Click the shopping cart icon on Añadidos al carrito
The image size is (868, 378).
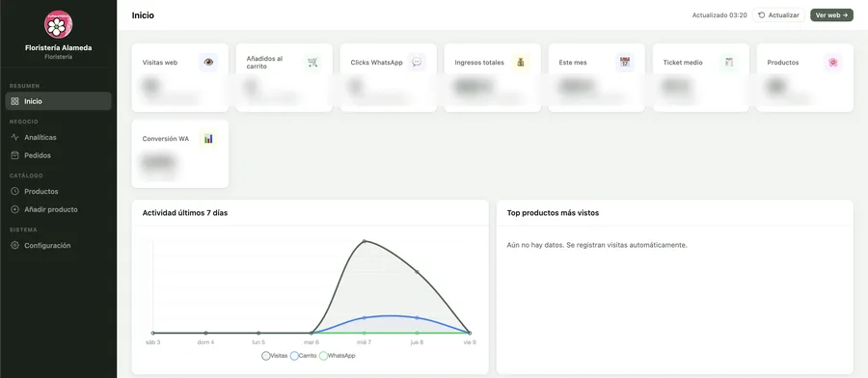(x=312, y=63)
